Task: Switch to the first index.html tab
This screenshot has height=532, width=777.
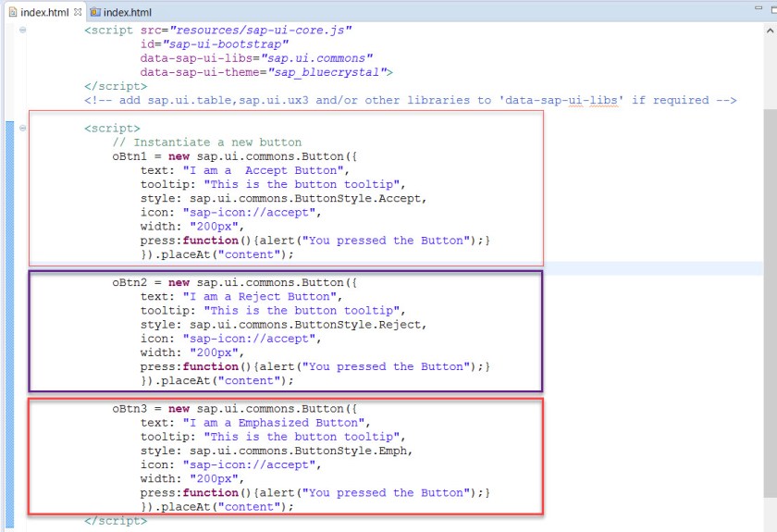Action: [x=44, y=12]
